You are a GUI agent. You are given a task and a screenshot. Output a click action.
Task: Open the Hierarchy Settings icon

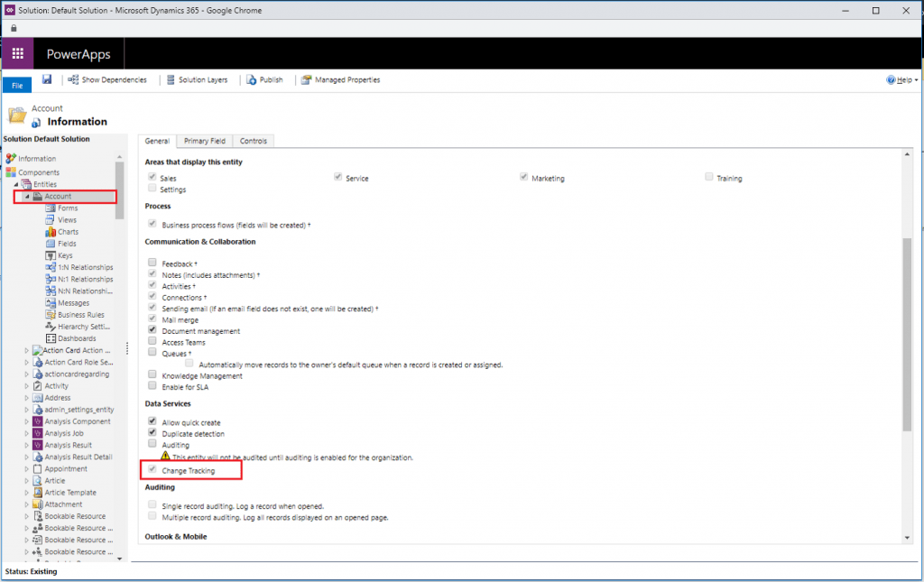(x=51, y=327)
